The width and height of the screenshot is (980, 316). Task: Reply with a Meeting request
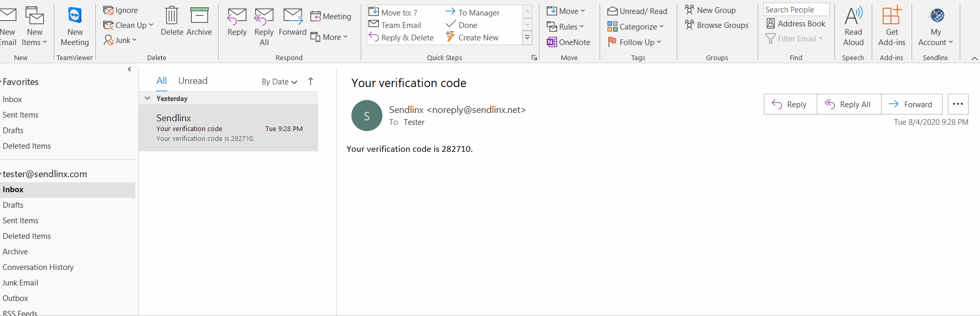(x=331, y=17)
